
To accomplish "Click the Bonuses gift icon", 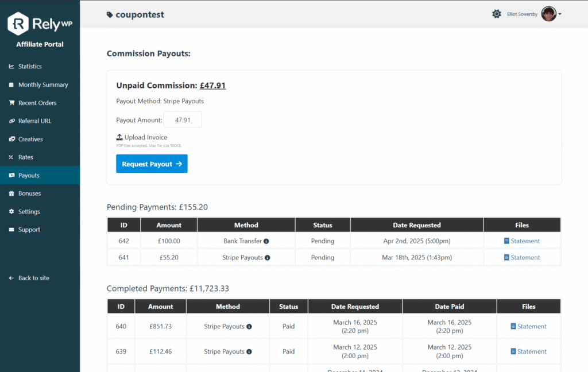I will [x=11, y=193].
